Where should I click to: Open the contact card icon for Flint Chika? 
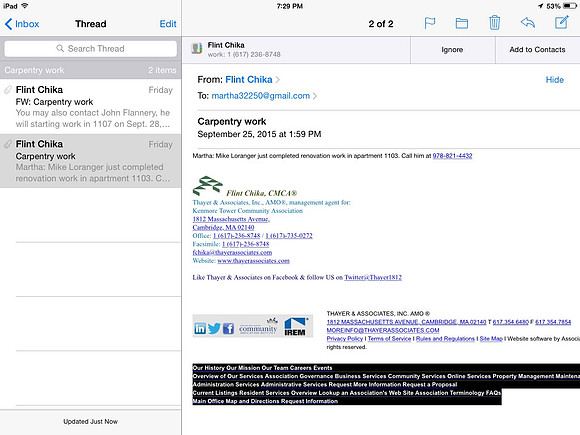[x=197, y=49]
